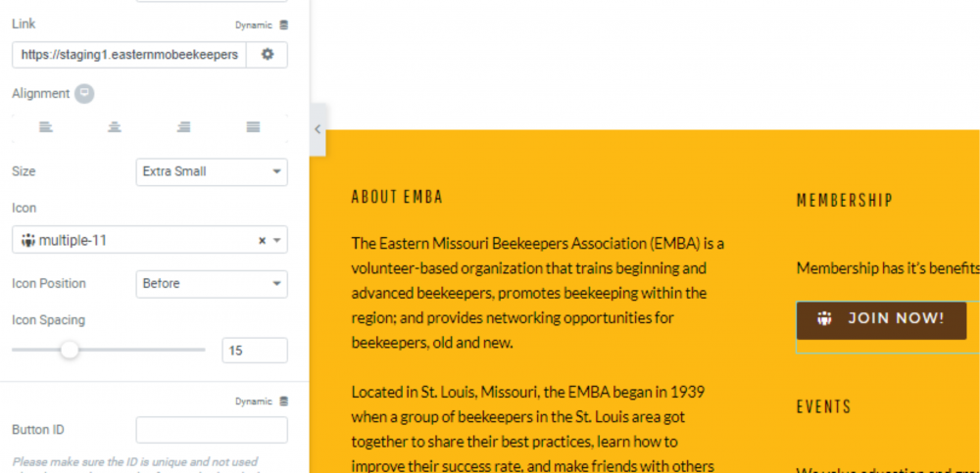Set alignment to left
This screenshot has width=980, height=473.
pyautogui.click(x=46, y=127)
